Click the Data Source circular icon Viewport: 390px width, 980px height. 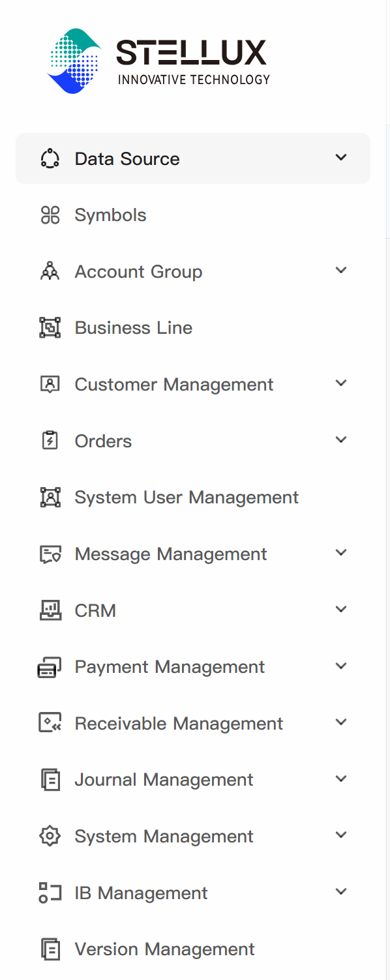[x=50, y=158]
